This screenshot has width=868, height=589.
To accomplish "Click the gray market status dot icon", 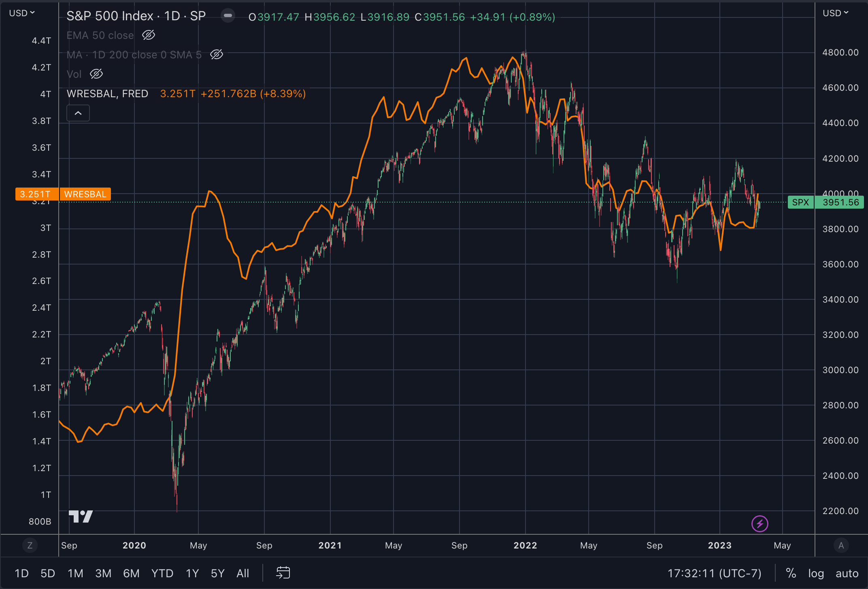I will [228, 16].
